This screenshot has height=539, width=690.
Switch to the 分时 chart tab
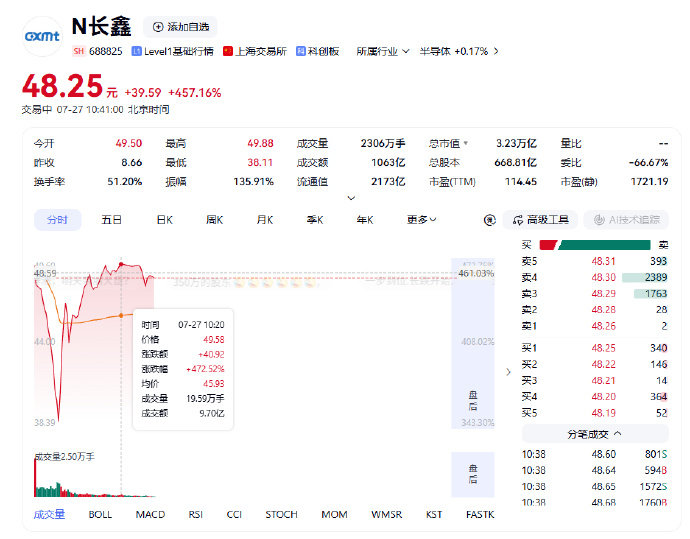point(57,220)
